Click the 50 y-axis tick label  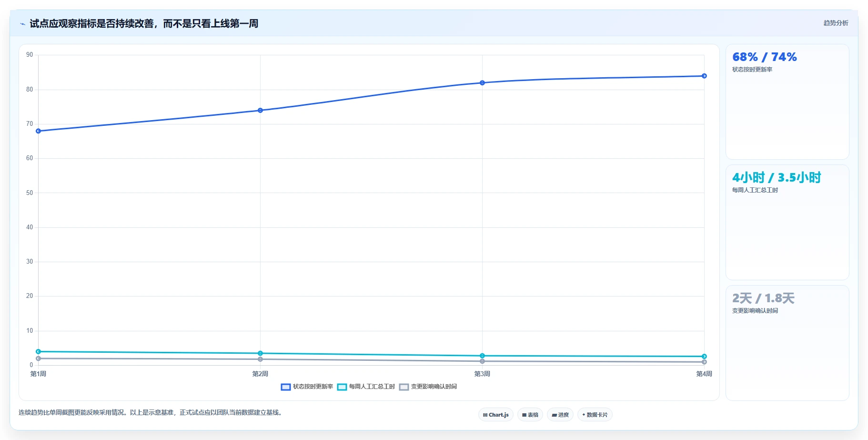click(x=30, y=193)
